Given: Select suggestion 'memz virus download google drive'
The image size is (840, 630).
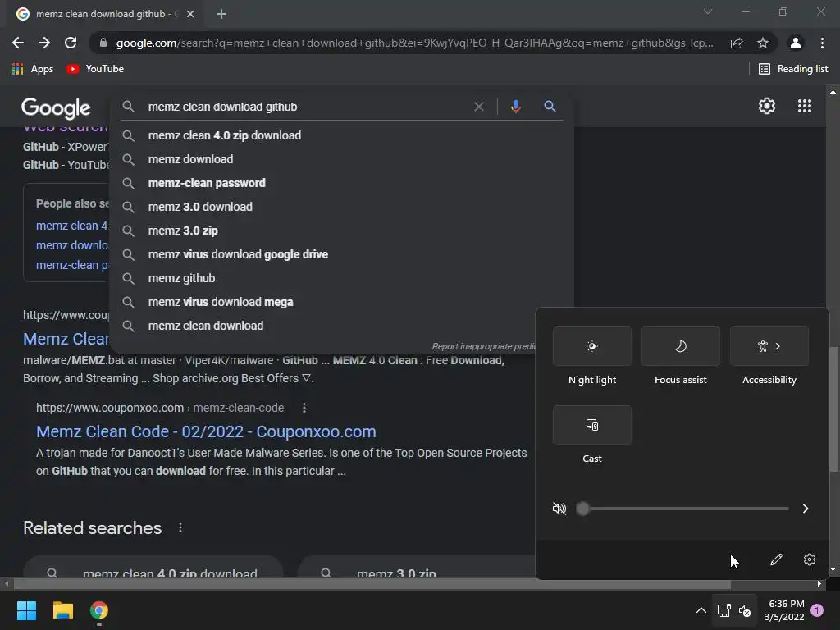Looking at the screenshot, I should click(x=341, y=254).
